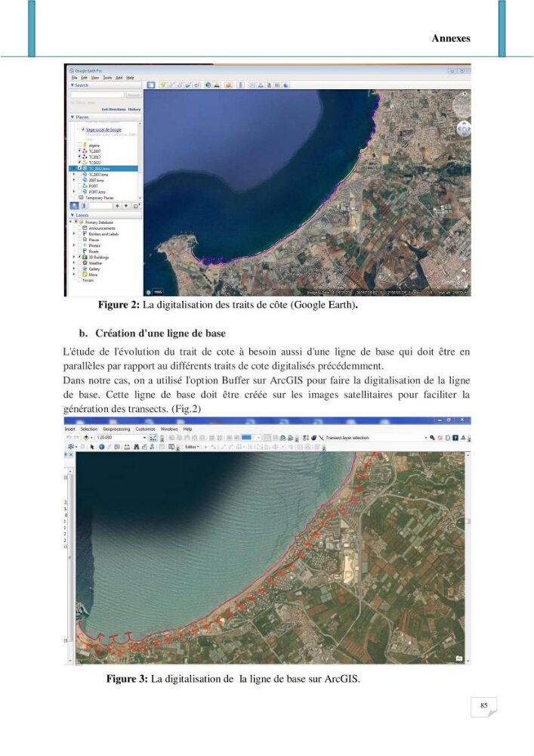The width and height of the screenshot is (534, 756).
Task: Toggle the algérie place checkbox
Action: (79, 145)
